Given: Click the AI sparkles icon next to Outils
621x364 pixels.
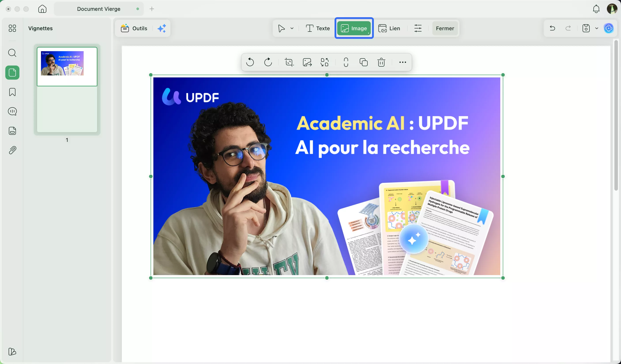Looking at the screenshot, I should [162, 28].
